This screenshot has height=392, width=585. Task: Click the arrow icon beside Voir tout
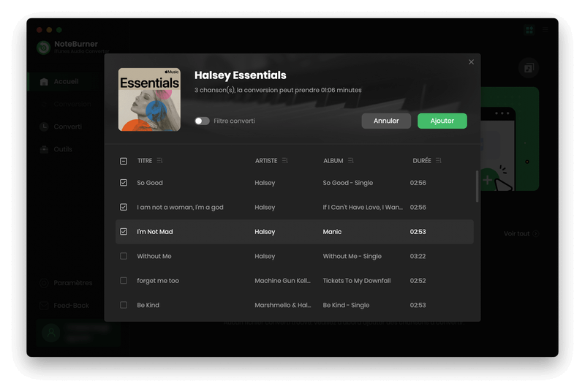(x=536, y=233)
